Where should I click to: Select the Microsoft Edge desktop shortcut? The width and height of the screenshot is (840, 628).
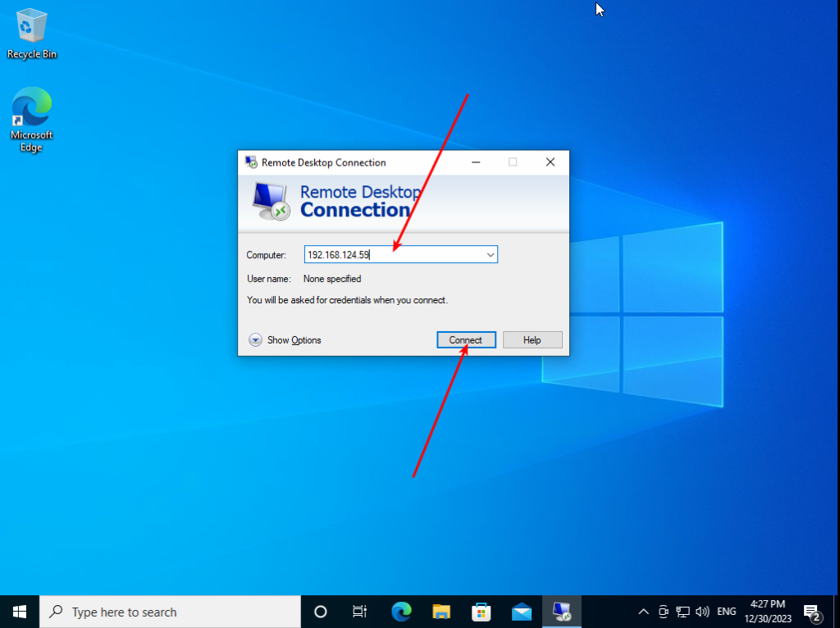click(x=32, y=119)
